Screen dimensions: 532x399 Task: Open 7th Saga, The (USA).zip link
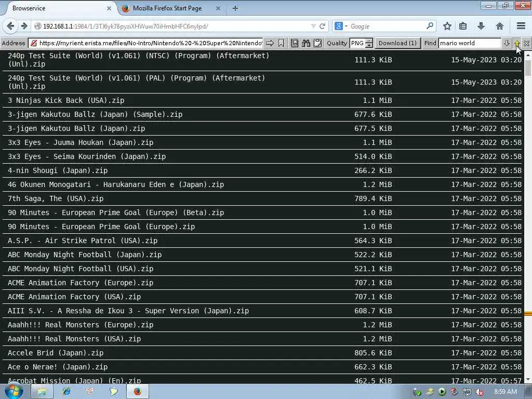[x=56, y=198]
